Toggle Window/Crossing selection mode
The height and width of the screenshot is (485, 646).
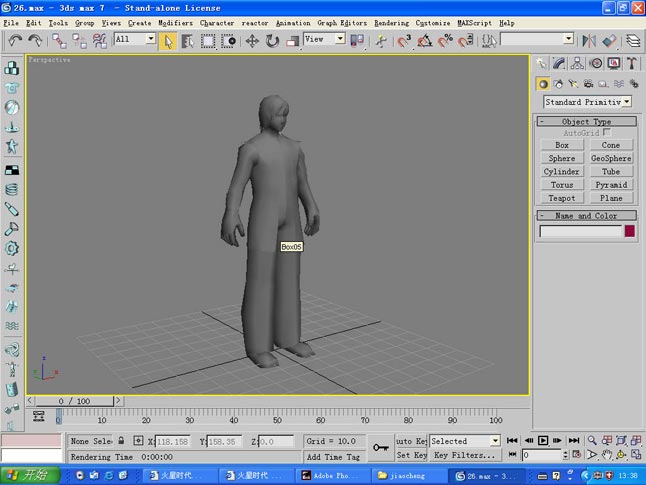tap(228, 41)
